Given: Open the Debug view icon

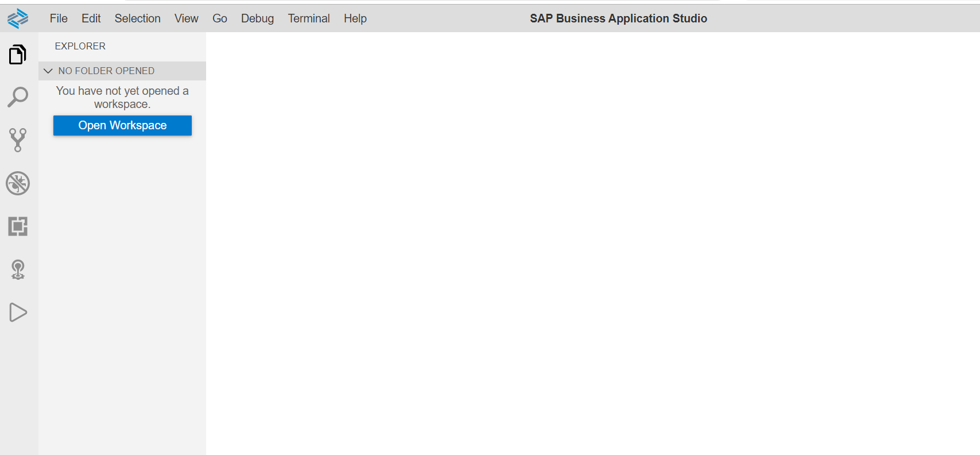Looking at the screenshot, I should (18, 183).
